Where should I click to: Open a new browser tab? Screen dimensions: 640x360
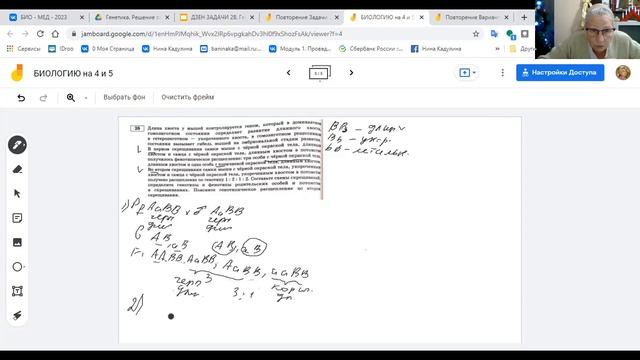(x=524, y=17)
